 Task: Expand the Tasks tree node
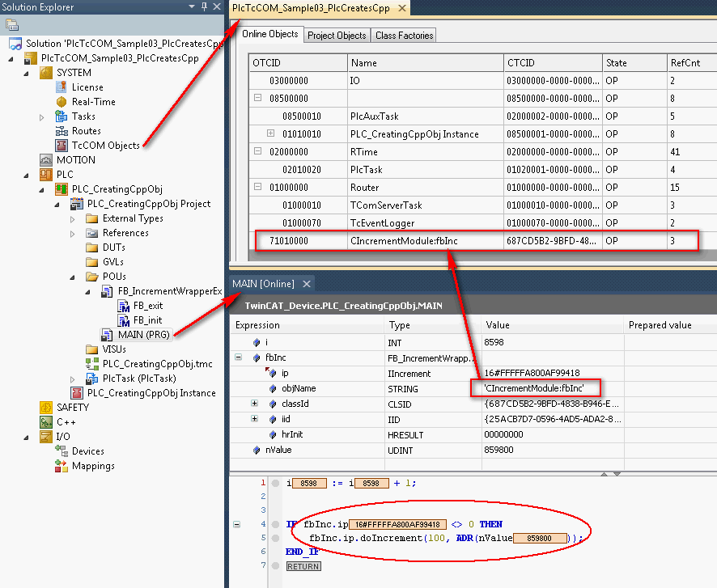pos(41,117)
